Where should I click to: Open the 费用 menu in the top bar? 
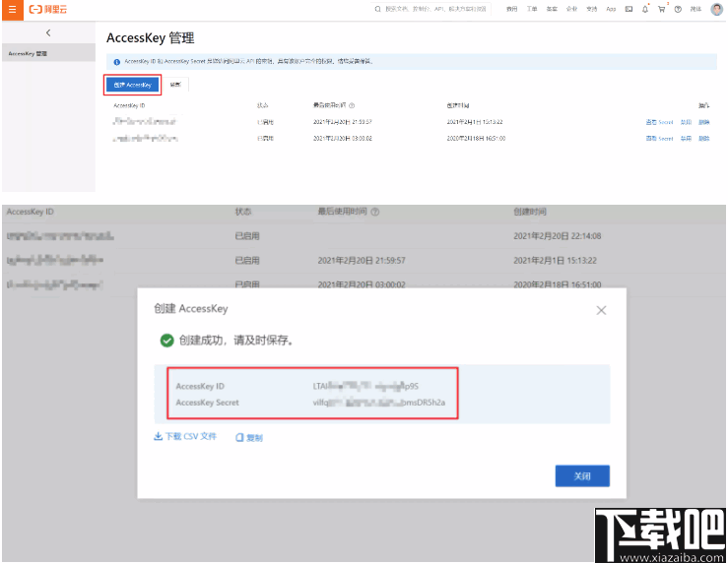(511, 9)
